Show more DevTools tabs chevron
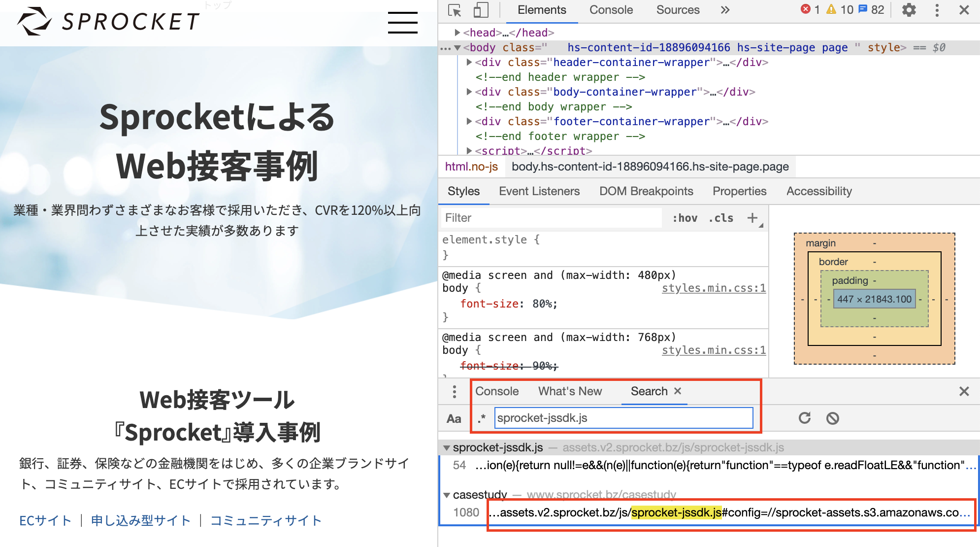Image resolution: width=980 pixels, height=547 pixels. [725, 10]
